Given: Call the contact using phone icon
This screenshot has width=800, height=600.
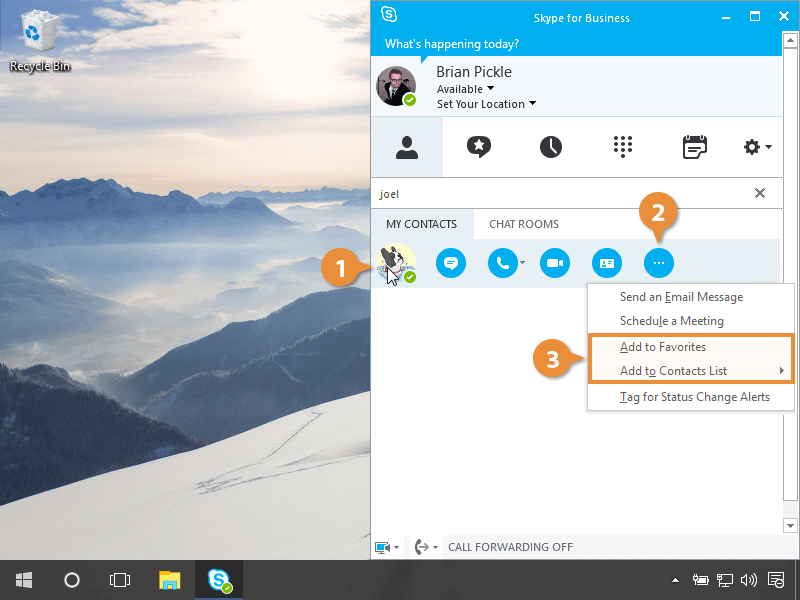Looking at the screenshot, I should [x=502, y=263].
